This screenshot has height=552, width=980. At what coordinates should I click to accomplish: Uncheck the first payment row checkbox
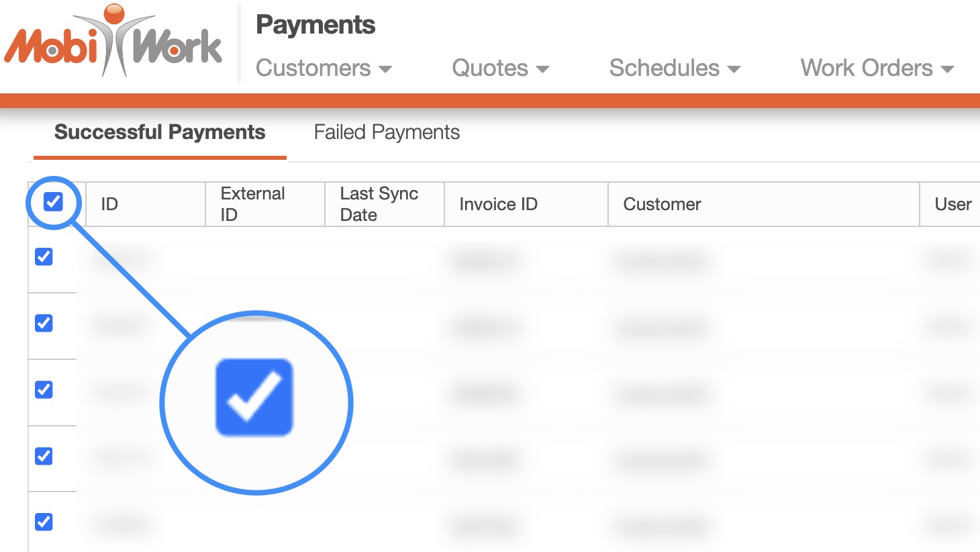tap(44, 257)
